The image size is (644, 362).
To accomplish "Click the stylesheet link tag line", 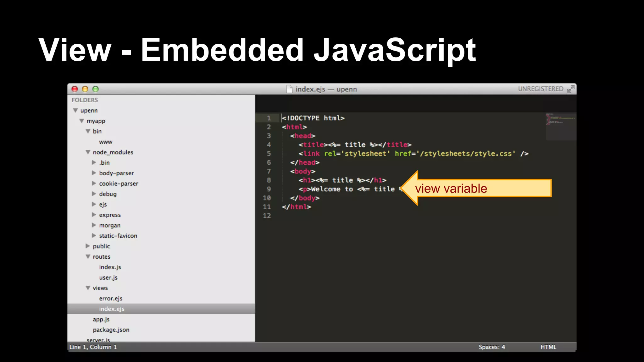I will pyautogui.click(x=414, y=154).
